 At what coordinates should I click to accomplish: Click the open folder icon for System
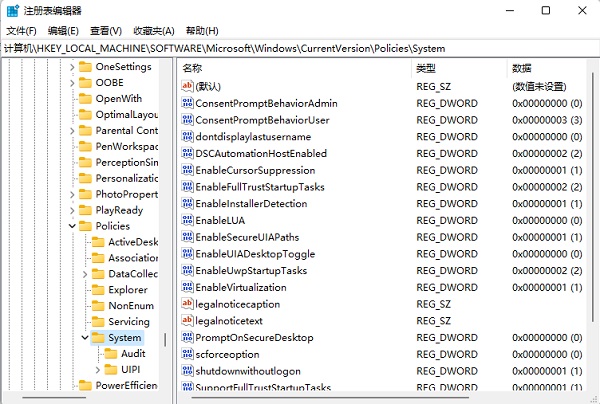(98, 338)
